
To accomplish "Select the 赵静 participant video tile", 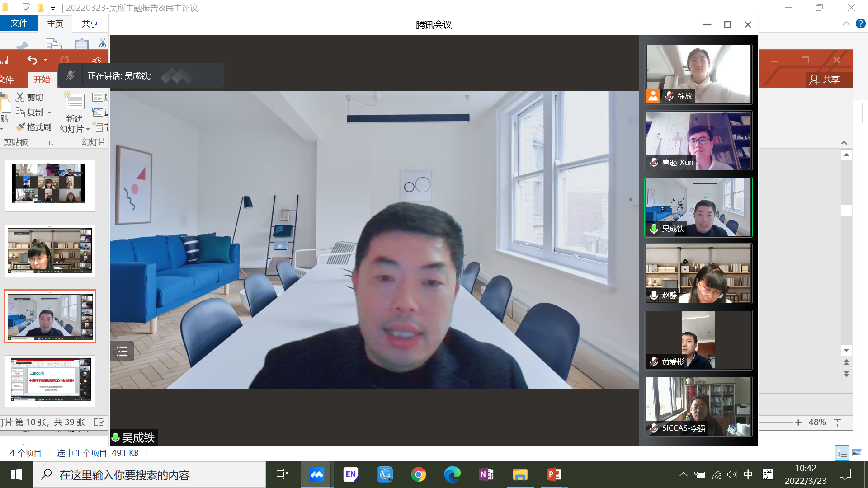I will click(698, 274).
